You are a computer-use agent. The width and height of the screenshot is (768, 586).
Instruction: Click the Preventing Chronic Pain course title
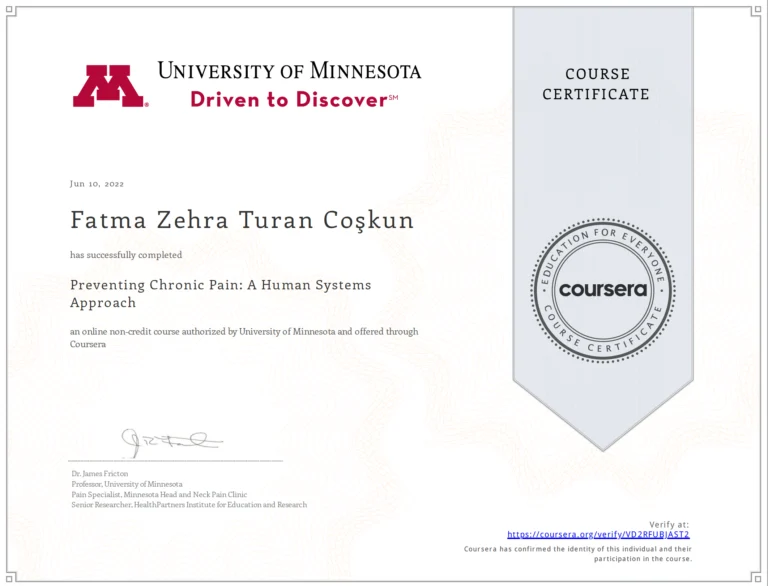[220, 293]
